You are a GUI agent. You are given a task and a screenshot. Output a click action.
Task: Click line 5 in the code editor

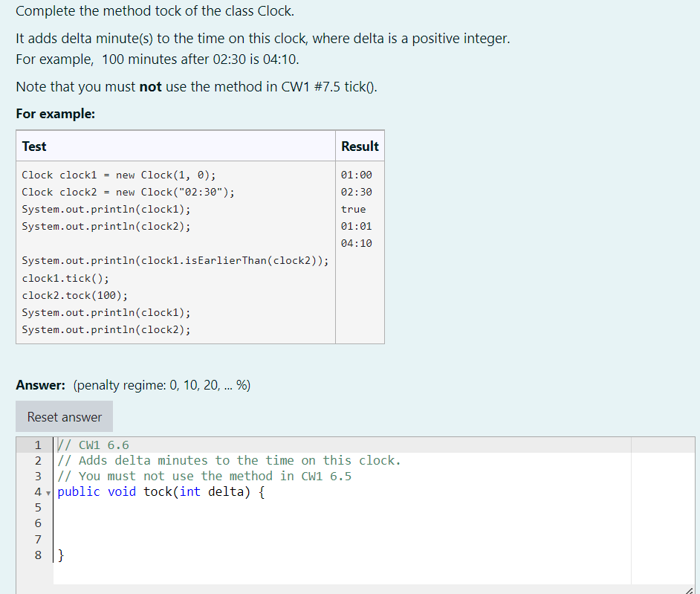[149, 507]
